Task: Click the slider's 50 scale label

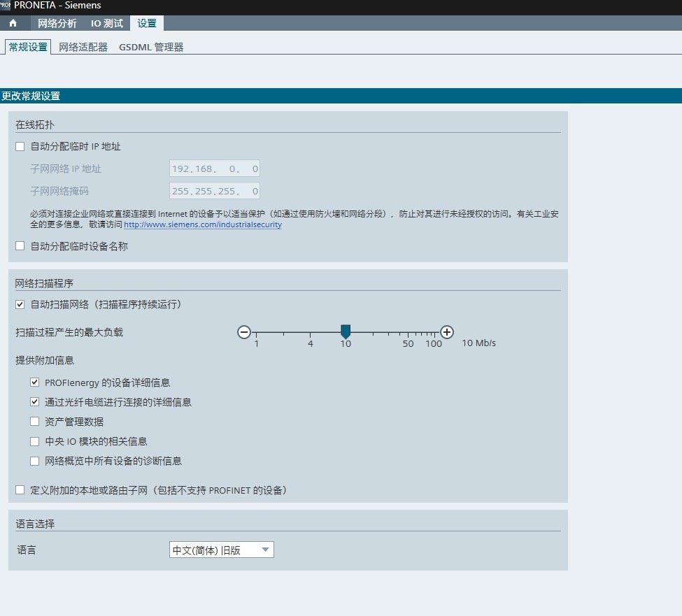Action: click(x=408, y=344)
